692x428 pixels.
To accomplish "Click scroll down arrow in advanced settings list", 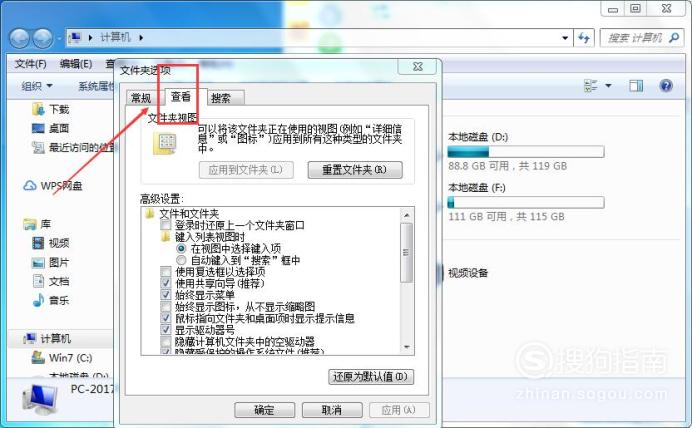I will click(406, 348).
